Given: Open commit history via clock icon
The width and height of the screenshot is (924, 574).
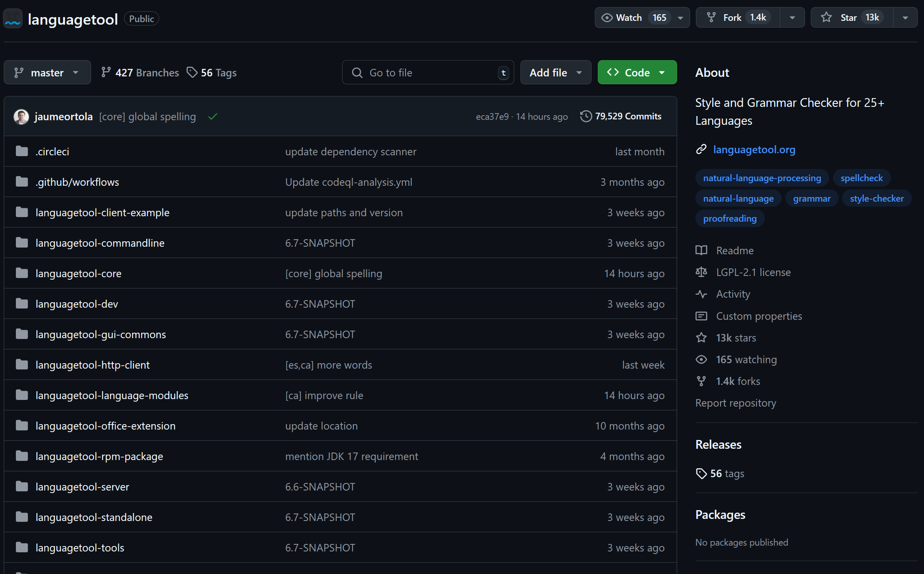Looking at the screenshot, I should click(586, 116).
